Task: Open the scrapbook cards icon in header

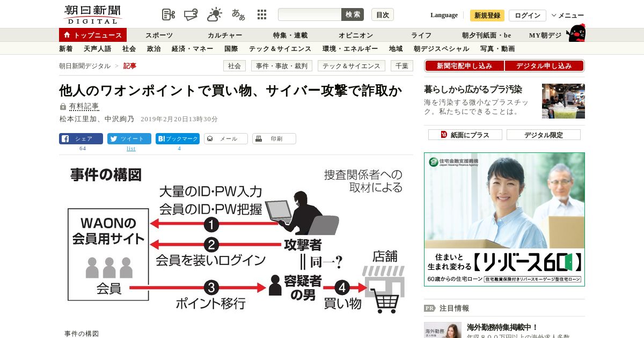Action: tap(192, 14)
